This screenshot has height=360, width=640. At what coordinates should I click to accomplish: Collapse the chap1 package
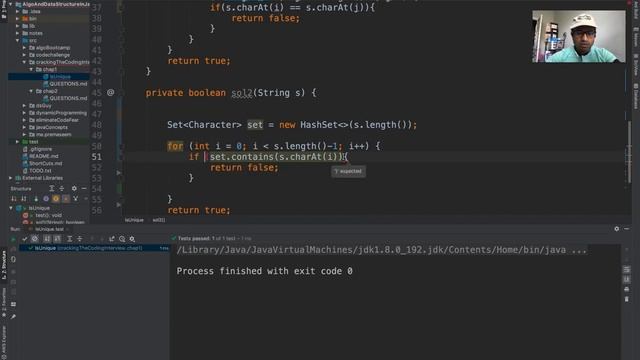(x=31, y=69)
